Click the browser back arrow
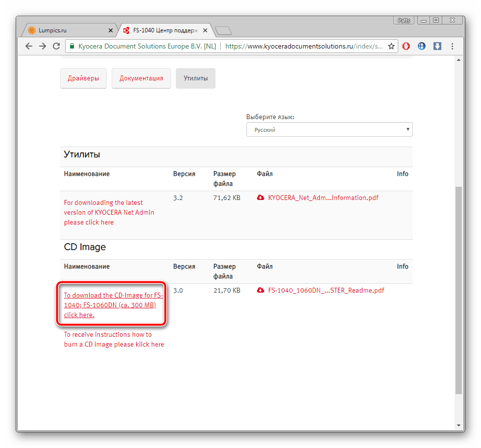The width and height of the screenshot is (481, 448). (29, 46)
